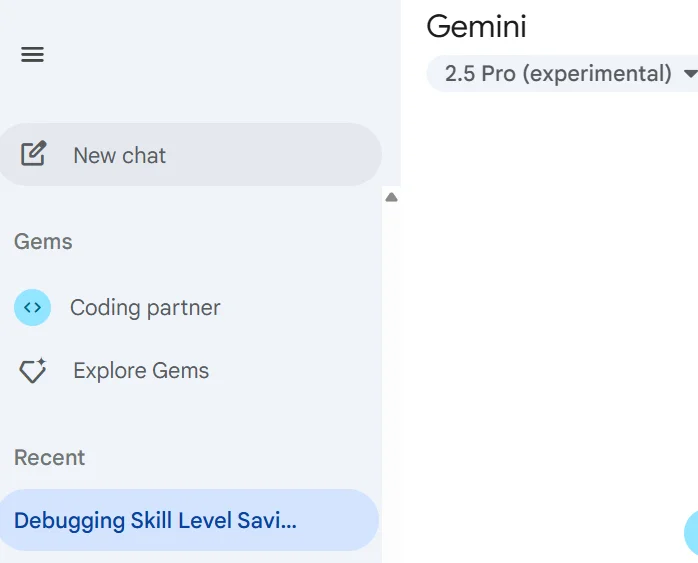Viewport: 698px width, 563px height.
Task: Open the 2.5 Pro (experimental) model selector
Action: point(562,74)
